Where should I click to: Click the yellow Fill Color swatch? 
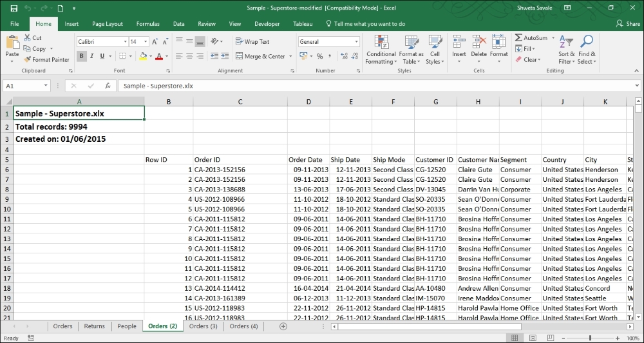tap(144, 56)
